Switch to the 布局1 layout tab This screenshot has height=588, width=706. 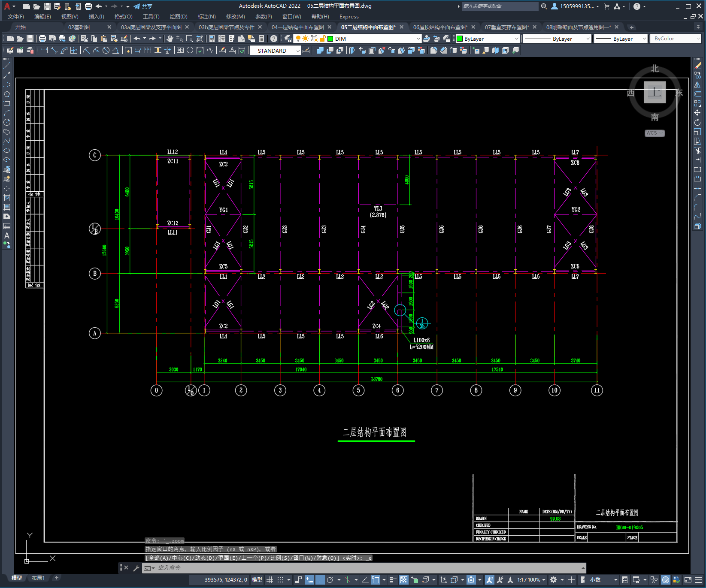click(x=38, y=578)
